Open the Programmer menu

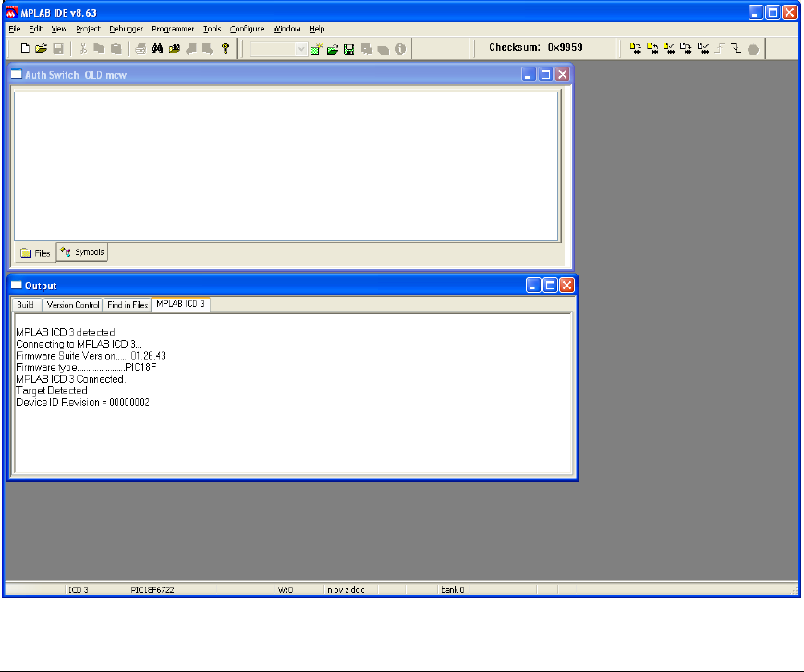173,29
